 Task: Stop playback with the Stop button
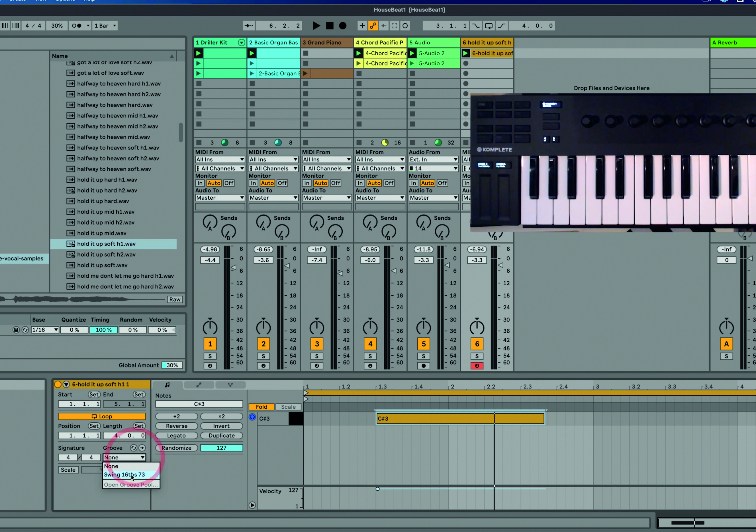point(330,26)
